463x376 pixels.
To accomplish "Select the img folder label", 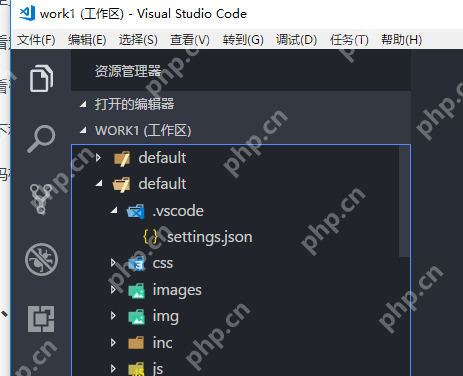I will tap(166, 317).
